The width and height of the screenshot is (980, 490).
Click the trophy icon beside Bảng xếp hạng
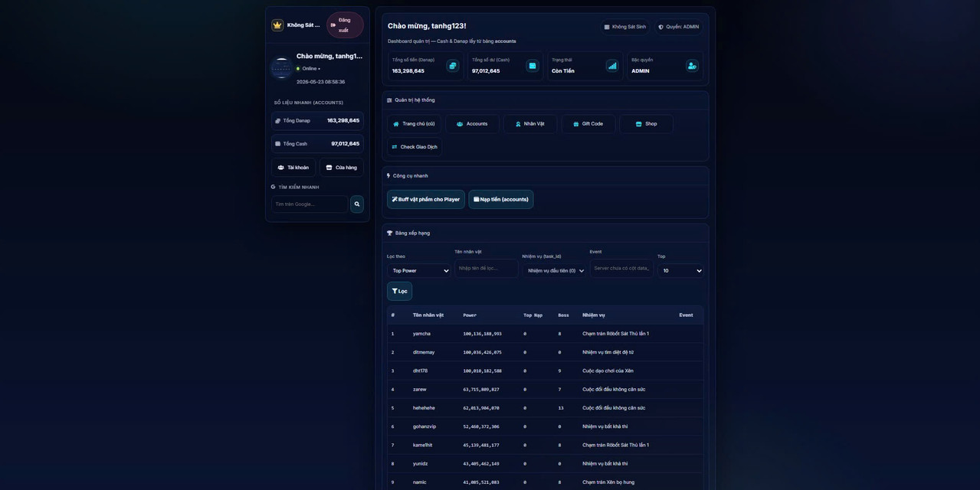[x=389, y=233]
